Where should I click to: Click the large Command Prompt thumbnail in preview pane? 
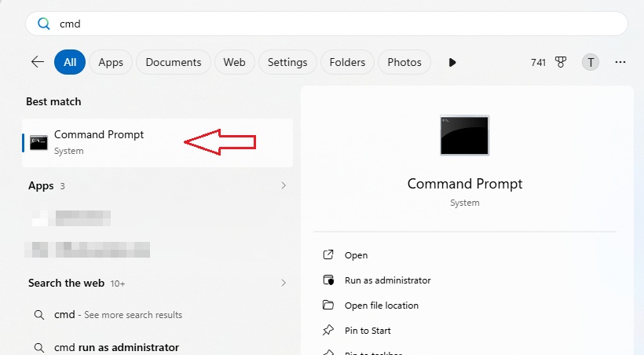pos(464,135)
